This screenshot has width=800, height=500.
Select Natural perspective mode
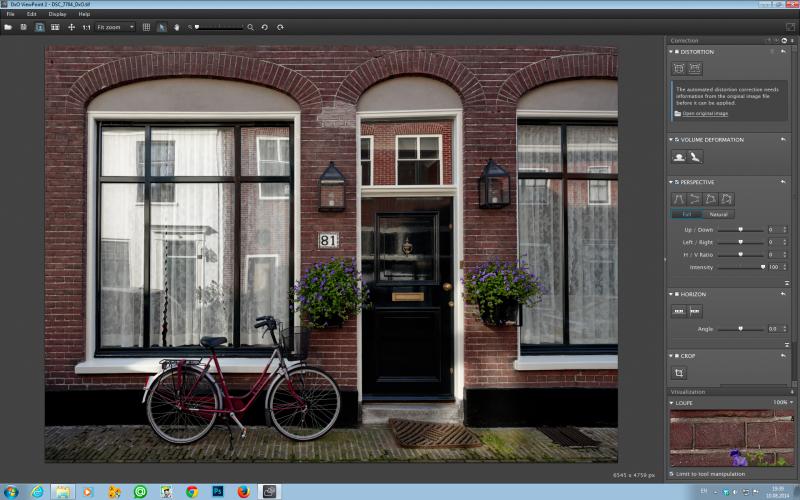pyautogui.click(x=718, y=214)
